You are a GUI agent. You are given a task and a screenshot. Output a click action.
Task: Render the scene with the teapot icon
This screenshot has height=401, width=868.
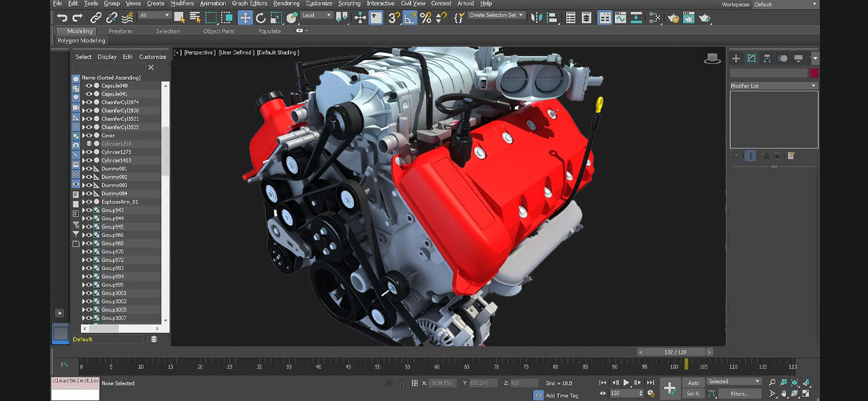704,17
